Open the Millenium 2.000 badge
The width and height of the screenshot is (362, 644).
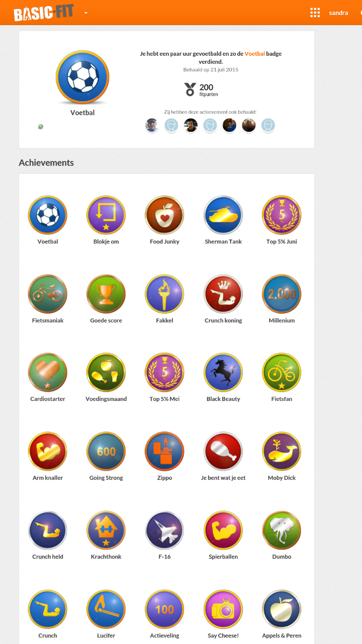tap(282, 294)
